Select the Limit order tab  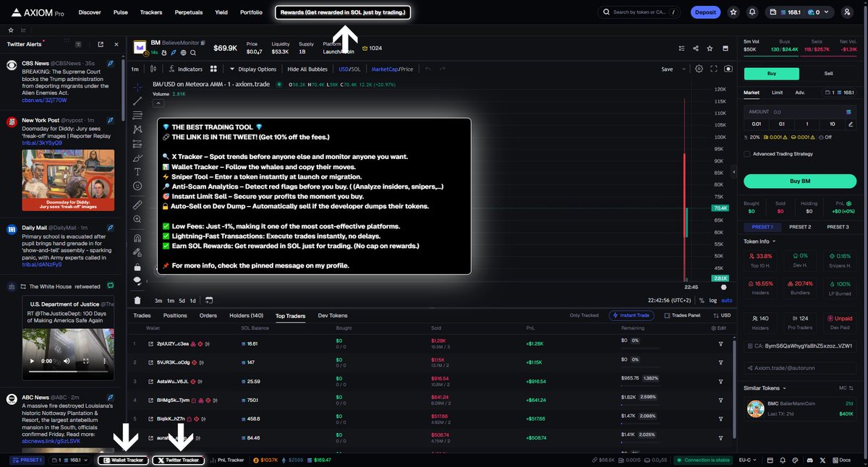tap(777, 93)
